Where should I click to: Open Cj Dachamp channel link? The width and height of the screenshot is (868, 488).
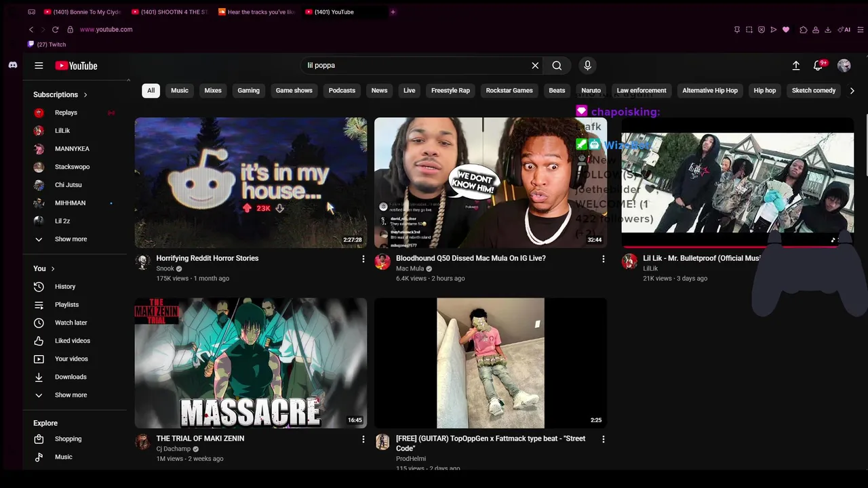coord(173,449)
